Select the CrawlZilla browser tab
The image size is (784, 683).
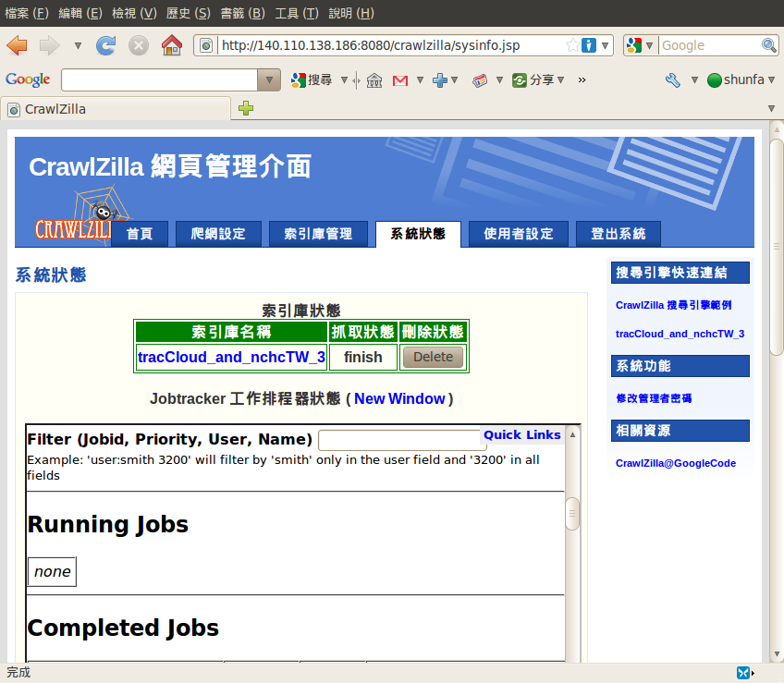[116, 109]
